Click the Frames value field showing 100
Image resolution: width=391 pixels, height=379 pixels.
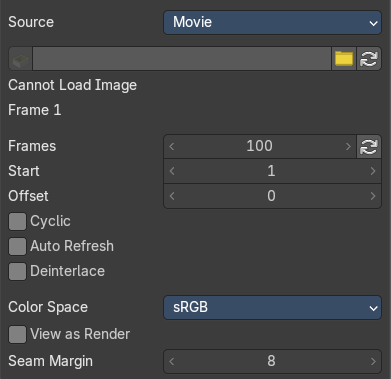[260, 146]
